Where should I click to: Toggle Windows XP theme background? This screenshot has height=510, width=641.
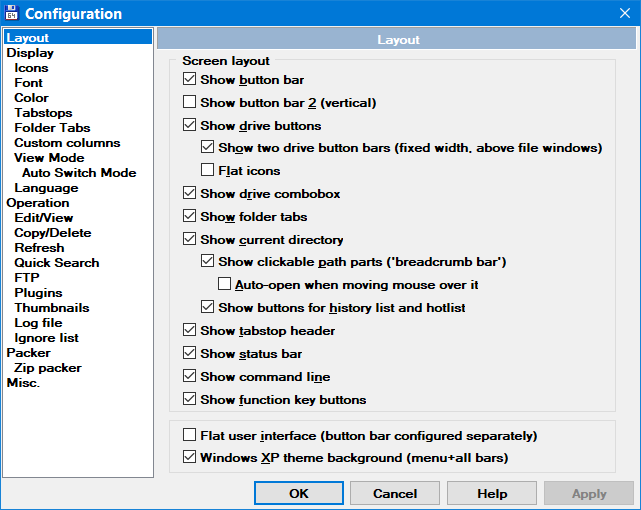[x=190, y=457]
